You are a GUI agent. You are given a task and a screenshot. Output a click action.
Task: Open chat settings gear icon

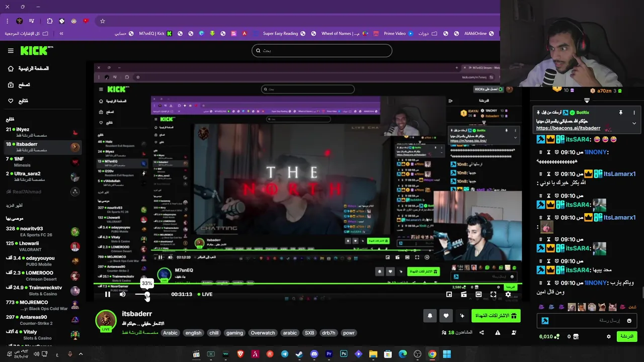click(x=609, y=336)
